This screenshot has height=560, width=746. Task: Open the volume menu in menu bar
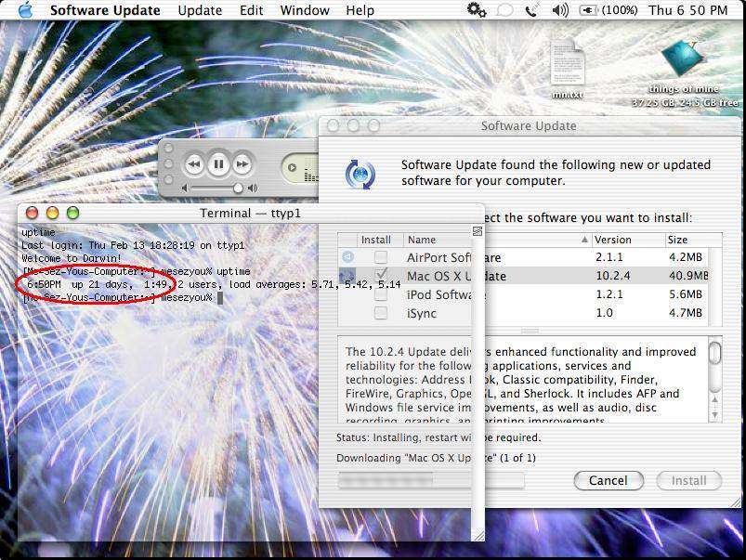[x=560, y=10]
